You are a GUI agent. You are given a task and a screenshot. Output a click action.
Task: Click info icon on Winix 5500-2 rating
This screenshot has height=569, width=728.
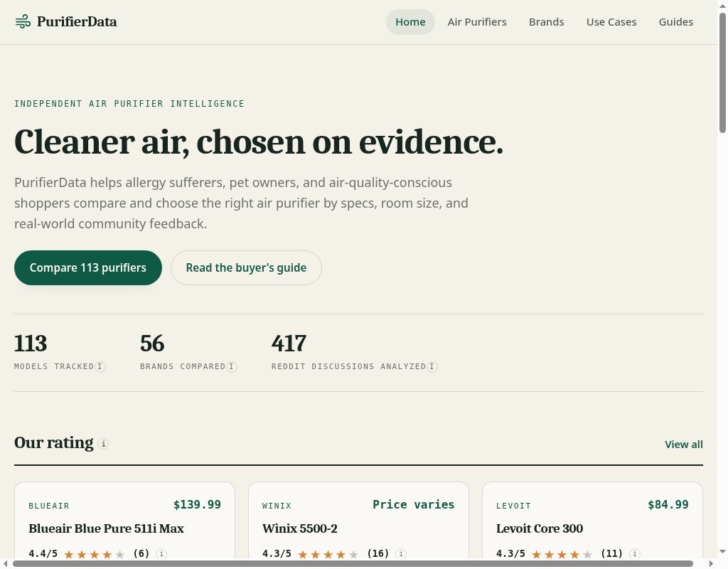coord(401,553)
